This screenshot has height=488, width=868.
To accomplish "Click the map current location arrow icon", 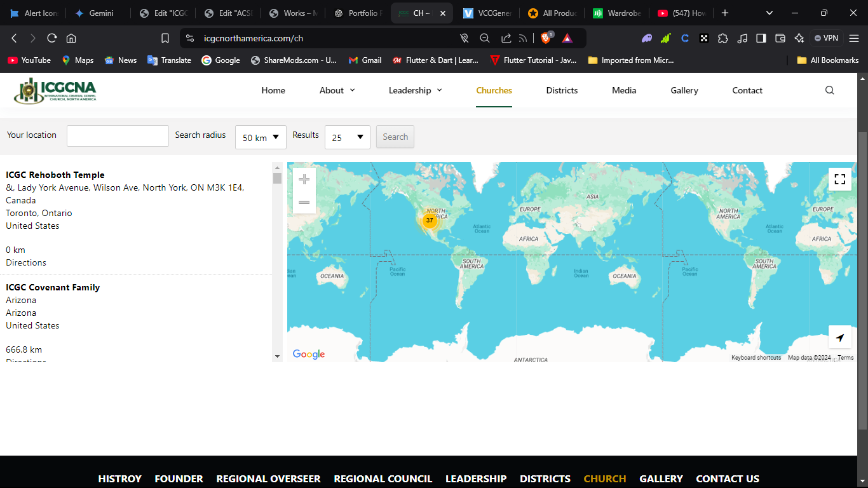I will click(839, 337).
